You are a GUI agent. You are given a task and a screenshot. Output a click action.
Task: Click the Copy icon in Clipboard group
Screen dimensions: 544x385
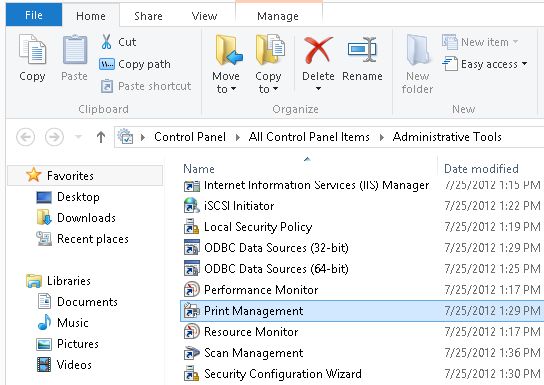(32, 50)
